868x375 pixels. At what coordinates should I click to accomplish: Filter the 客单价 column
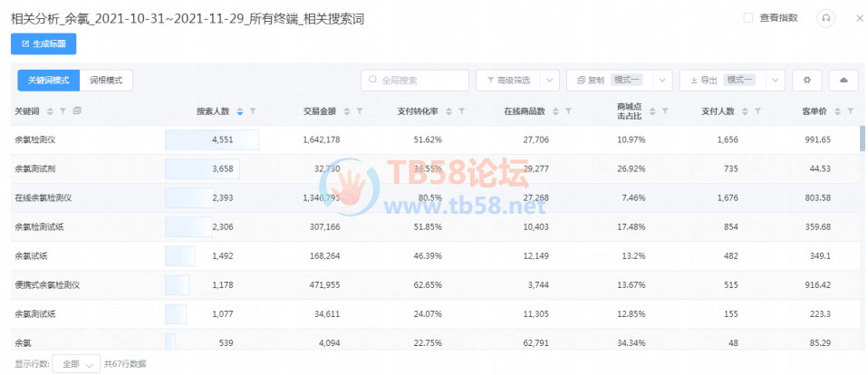click(x=850, y=111)
